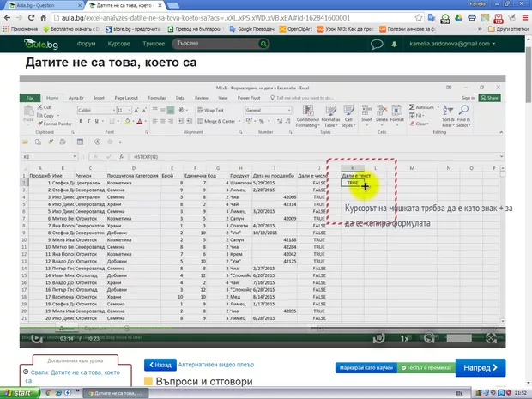Change the 1x playback speed
Image resolution: width=532 pixels, height=399 pixels.
pos(406,339)
